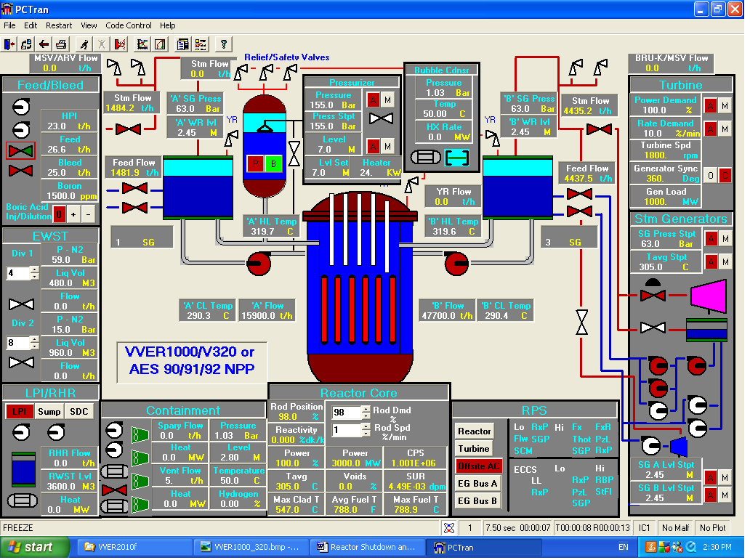Click the printer toolbar icon
This screenshot has width=750, height=560.
pos(61,44)
